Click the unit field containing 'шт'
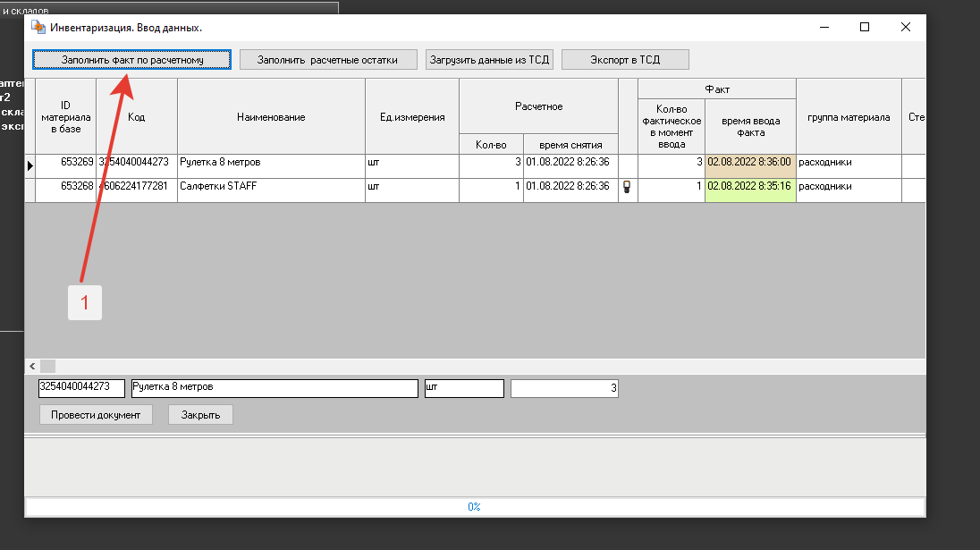Viewport: 980px width, 550px height. coord(464,388)
